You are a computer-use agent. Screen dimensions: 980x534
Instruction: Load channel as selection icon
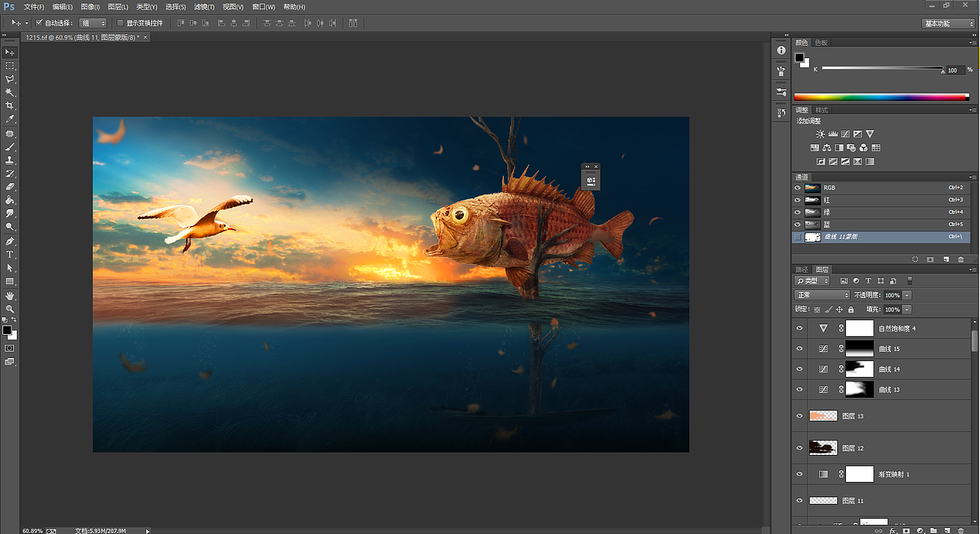pos(916,260)
